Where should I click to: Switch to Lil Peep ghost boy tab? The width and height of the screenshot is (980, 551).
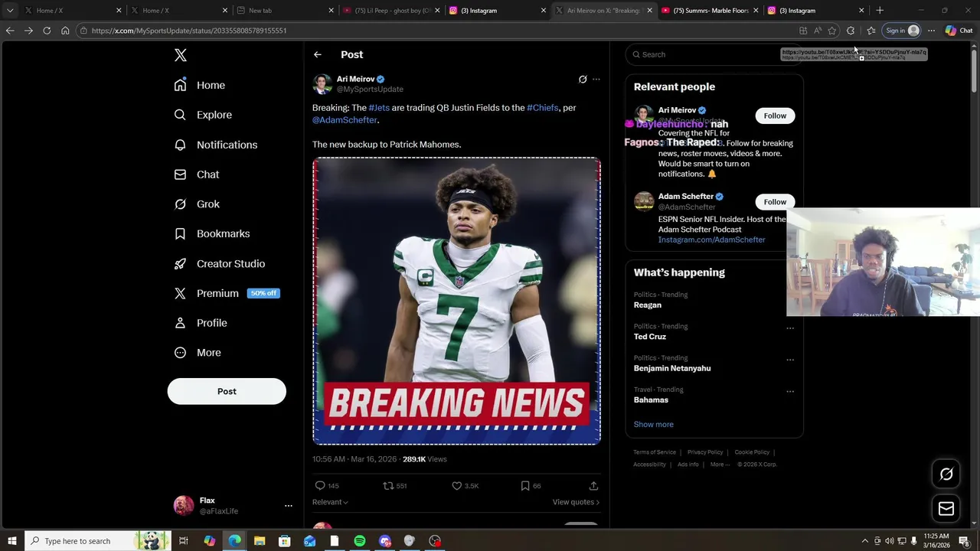coord(390,11)
